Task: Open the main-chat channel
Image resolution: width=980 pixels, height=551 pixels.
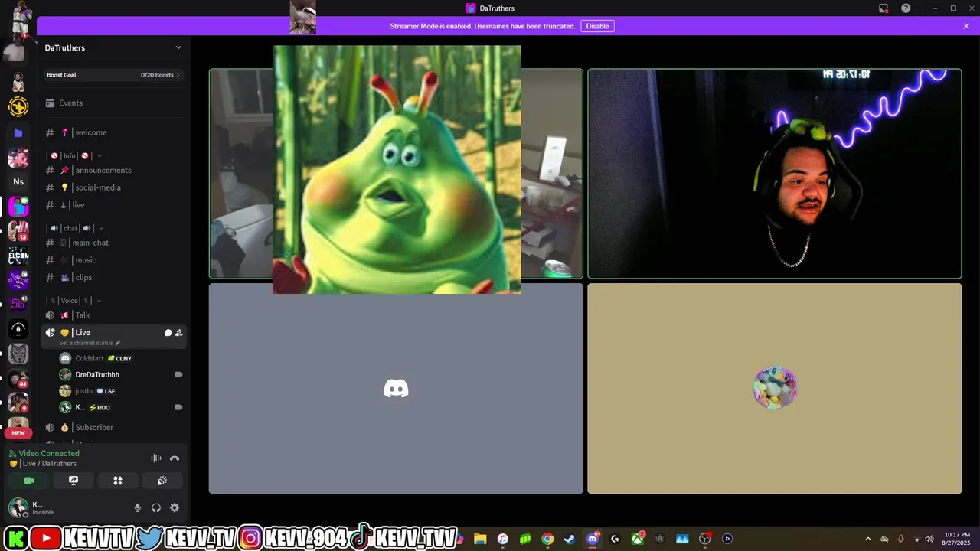Action: tap(113, 243)
